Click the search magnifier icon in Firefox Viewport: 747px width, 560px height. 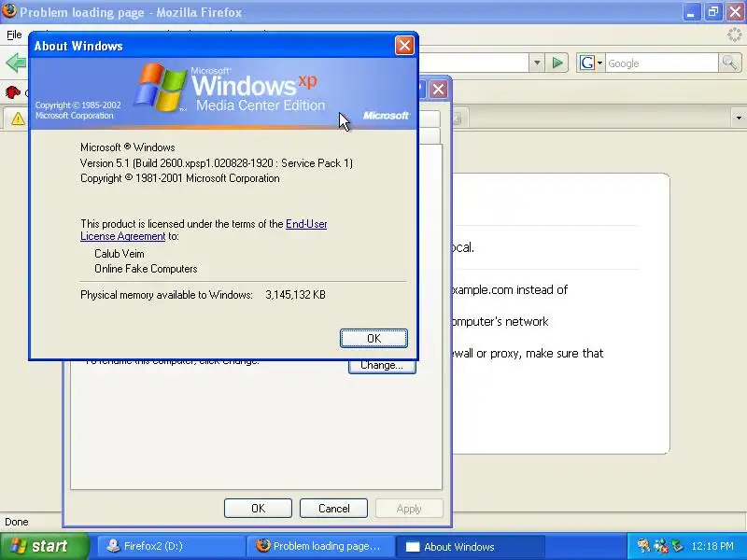(x=729, y=63)
